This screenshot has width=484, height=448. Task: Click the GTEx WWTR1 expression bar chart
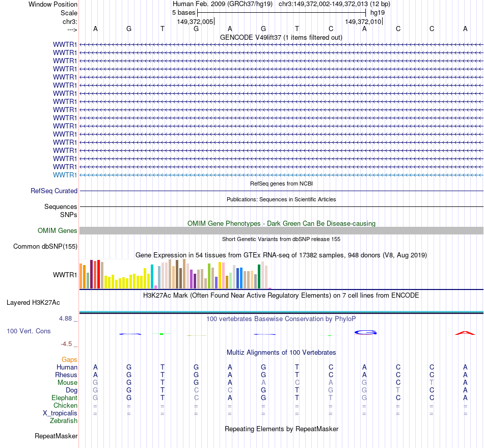tap(175, 274)
